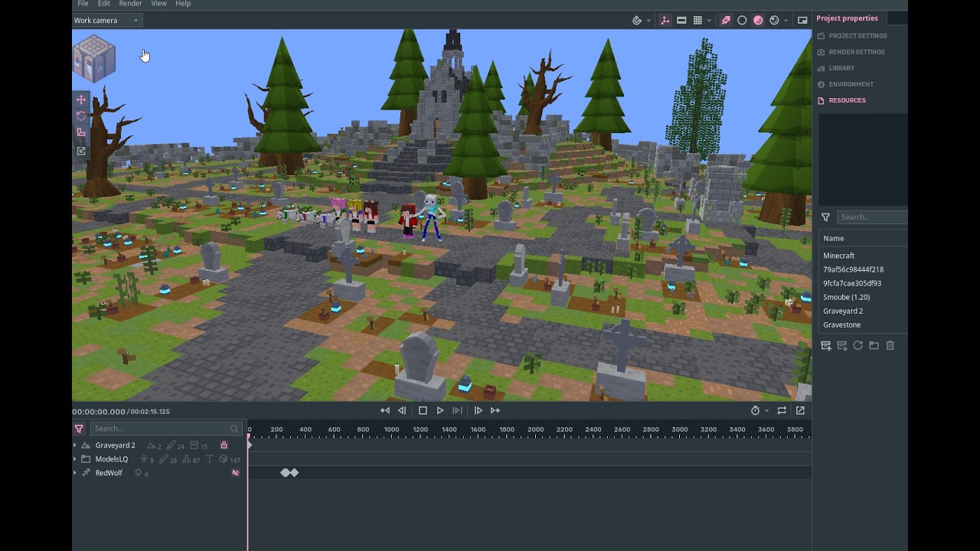The width and height of the screenshot is (980, 551).
Task: Click the resources filter funnel icon
Action: coord(825,217)
